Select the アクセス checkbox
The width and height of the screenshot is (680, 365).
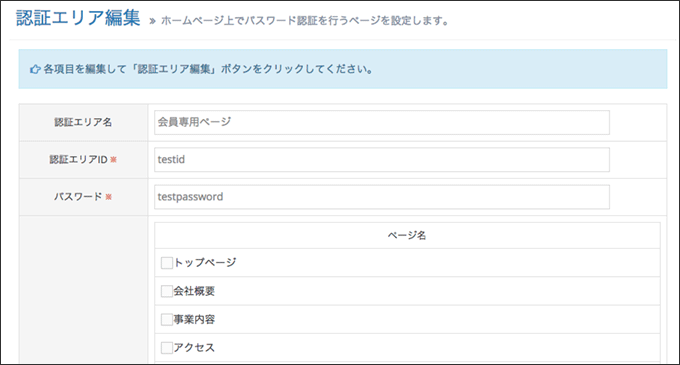pos(167,348)
